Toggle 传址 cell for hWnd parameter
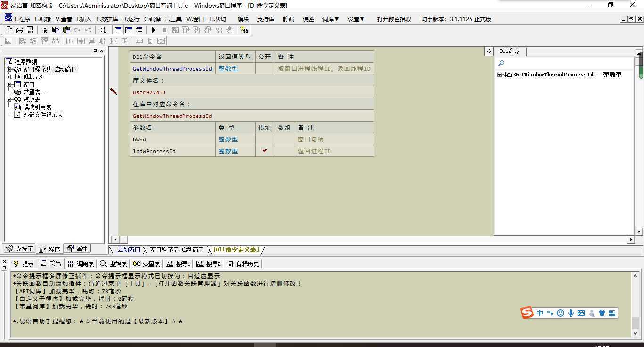This screenshot has height=347, width=644. [265, 139]
